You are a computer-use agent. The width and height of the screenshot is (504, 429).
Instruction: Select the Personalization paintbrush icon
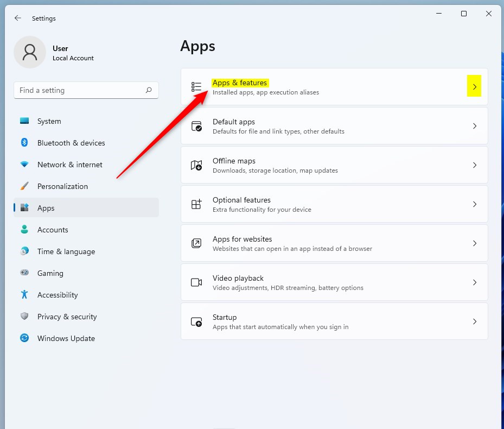click(24, 186)
